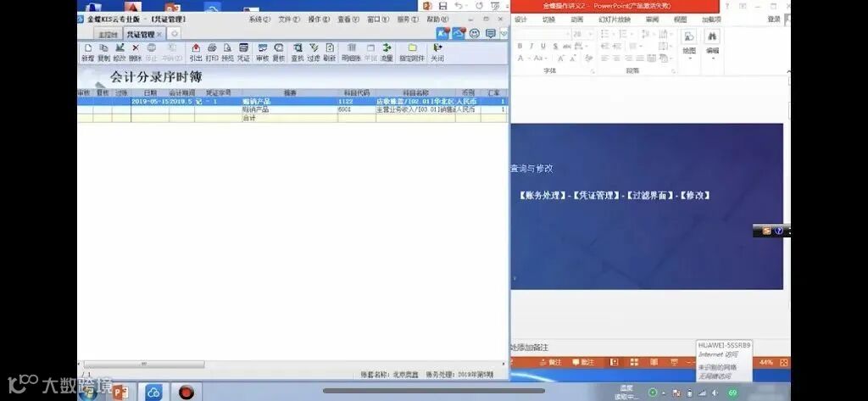Open the 操作 menu in Kingdee
The width and height of the screenshot is (868, 401).
point(319,19)
